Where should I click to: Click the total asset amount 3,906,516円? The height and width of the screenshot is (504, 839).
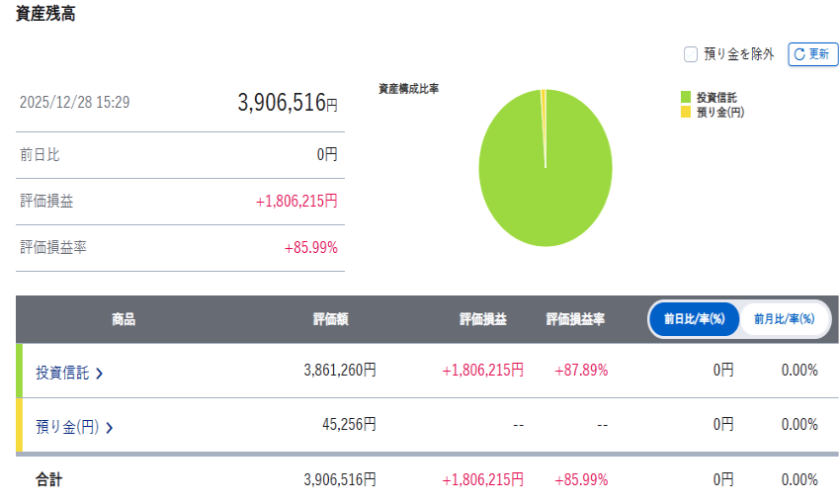pyautogui.click(x=287, y=103)
